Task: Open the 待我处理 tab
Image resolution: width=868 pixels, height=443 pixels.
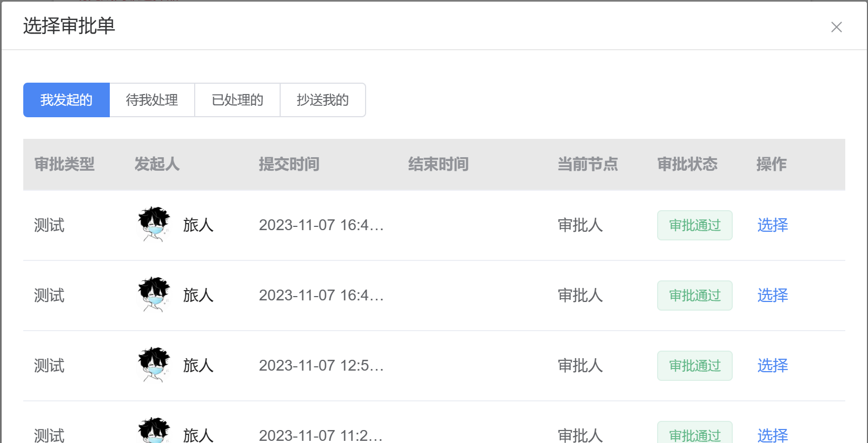Action: [x=152, y=100]
